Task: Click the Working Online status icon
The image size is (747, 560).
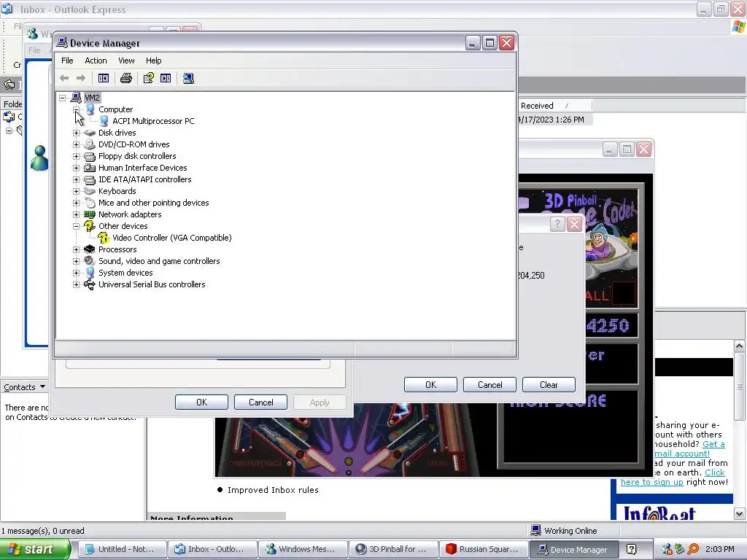Action: [536, 530]
